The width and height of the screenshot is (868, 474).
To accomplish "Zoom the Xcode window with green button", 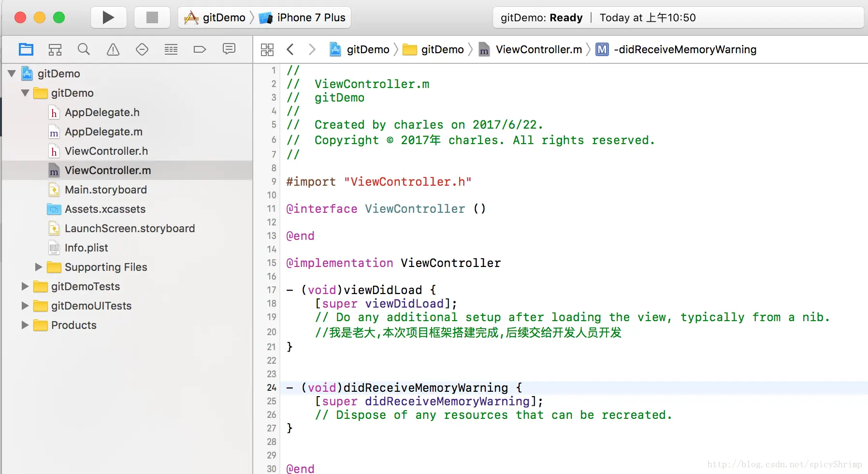I will point(59,18).
